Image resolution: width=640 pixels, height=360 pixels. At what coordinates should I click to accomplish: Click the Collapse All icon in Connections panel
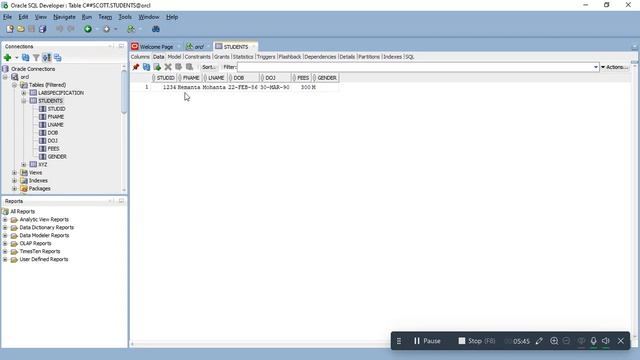click(x=58, y=58)
